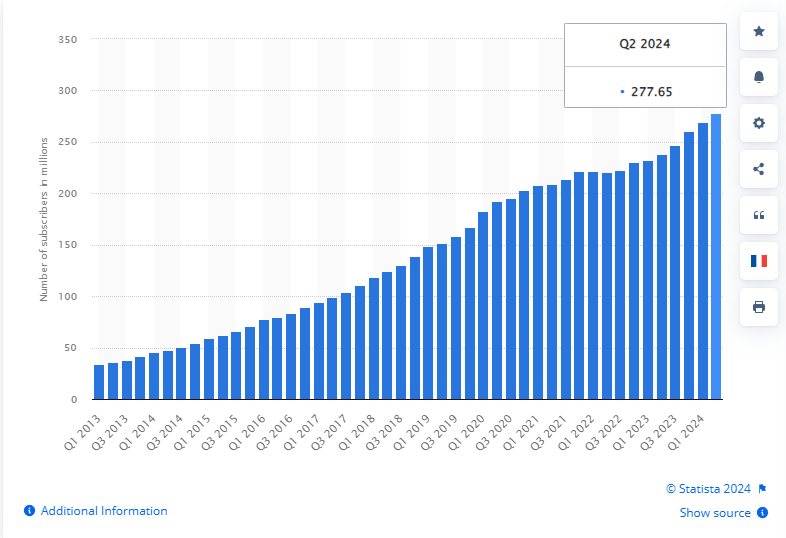Click the Q1 2020 bar in chart
This screenshot has height=538, width=786.
pyautogui.click(x=483, y=306)
